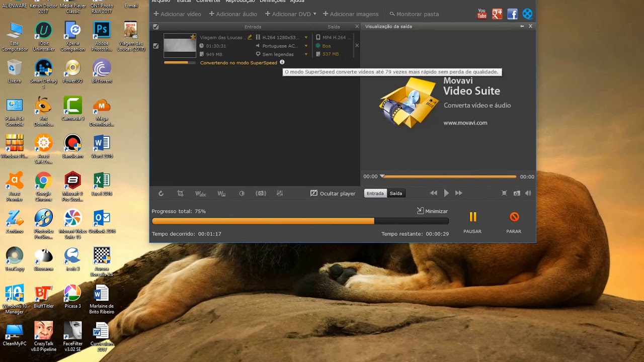Open Camtasia 9 desktop icon
Screen dimensions: 644x362
[72, 109]
